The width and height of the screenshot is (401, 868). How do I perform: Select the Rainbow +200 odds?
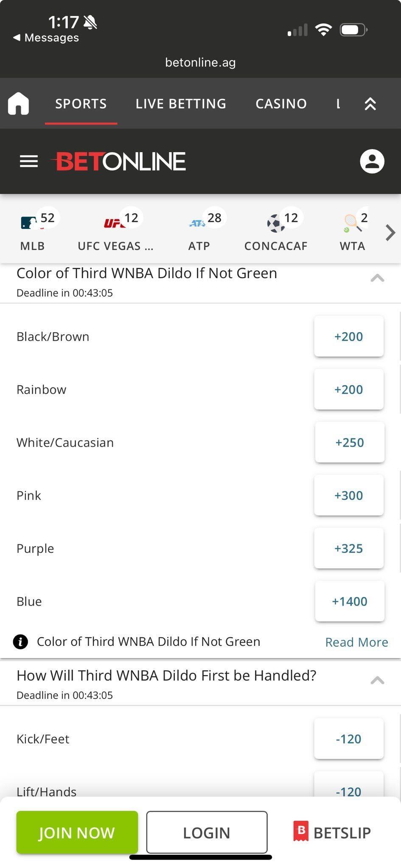pos(349,389)
